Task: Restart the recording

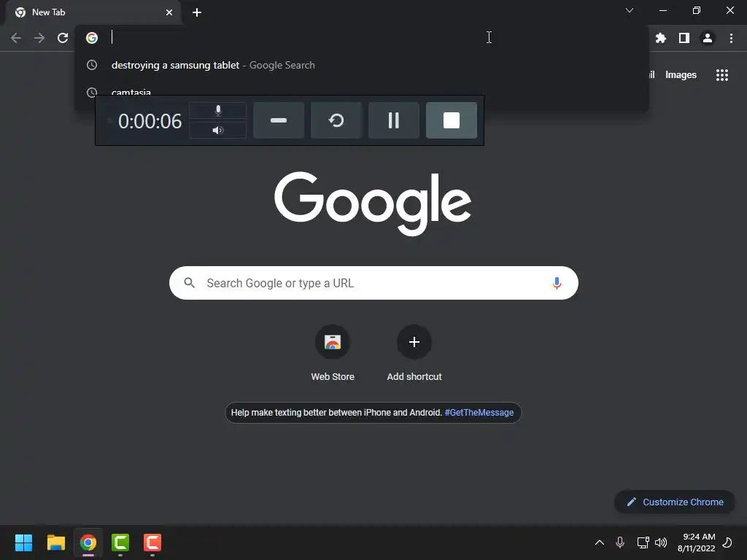Action: click(x=336, y=120)
